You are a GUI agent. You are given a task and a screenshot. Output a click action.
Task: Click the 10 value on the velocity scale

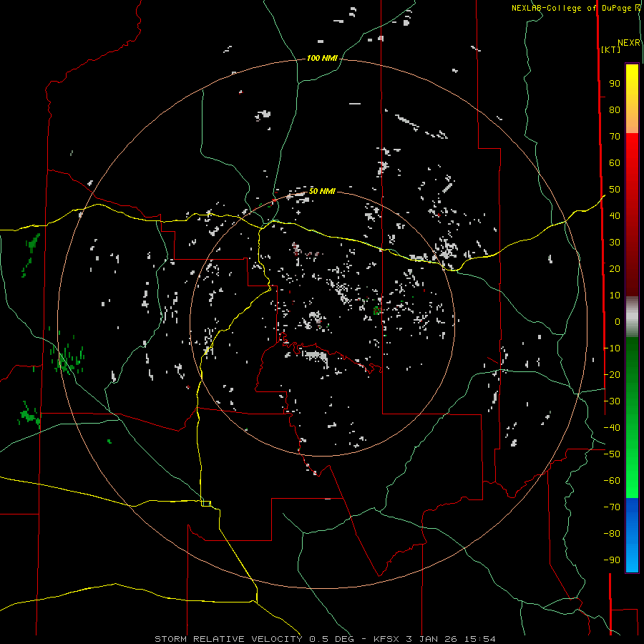[615, 296]
